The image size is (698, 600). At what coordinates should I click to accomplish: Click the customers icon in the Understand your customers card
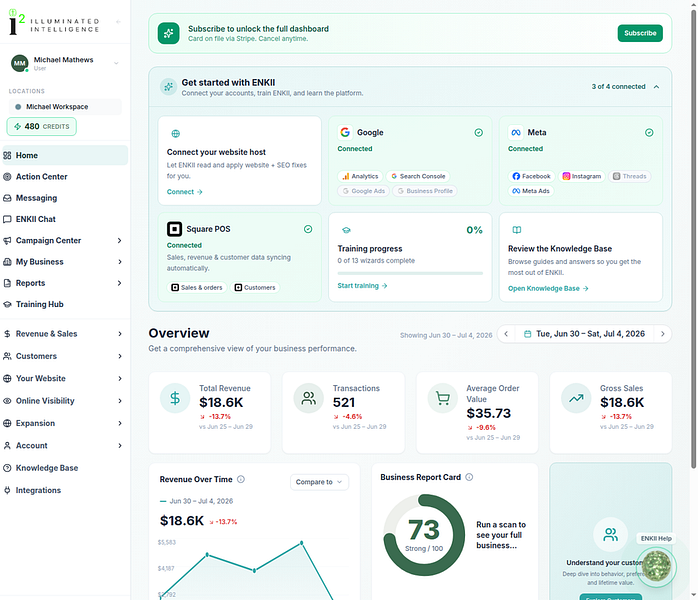(x=610, y=534)
